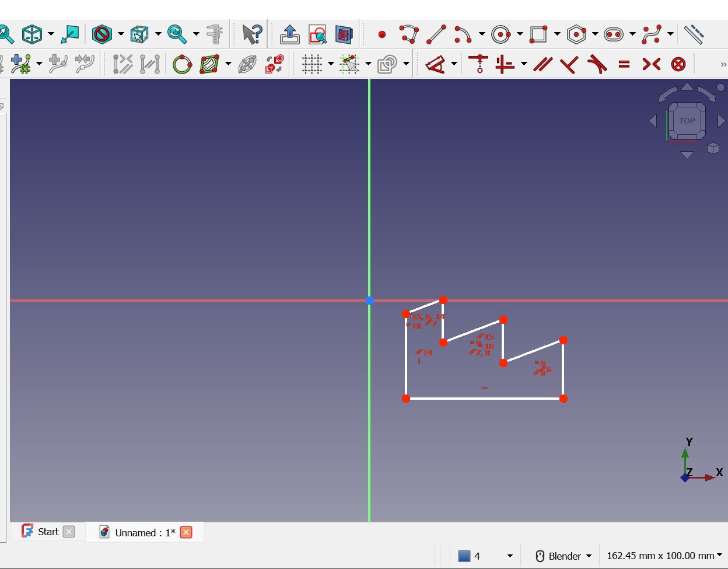Select the Slot tool

pyautogui.click(x=614, y=34)
